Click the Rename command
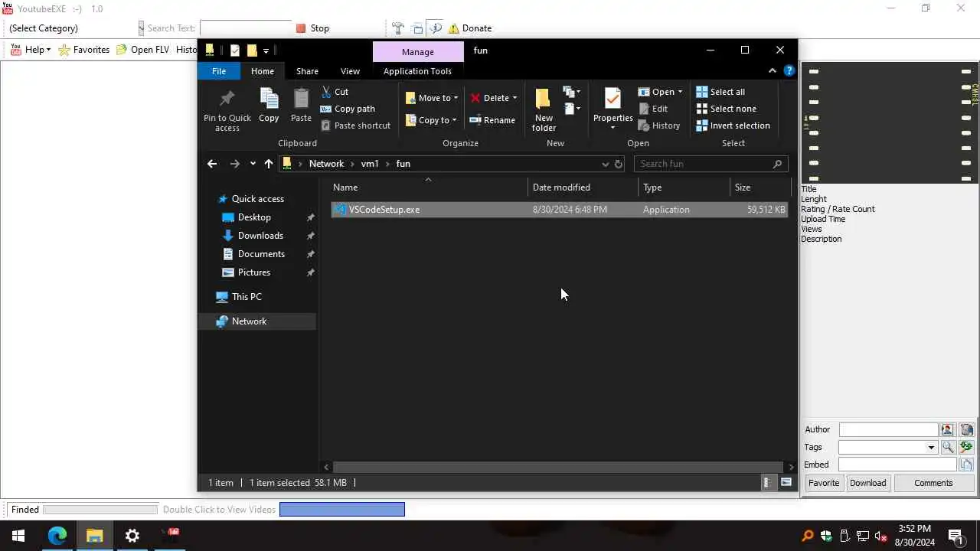This screenshot has height=551, width=980. pyautogui.click(x=492, y=120)
